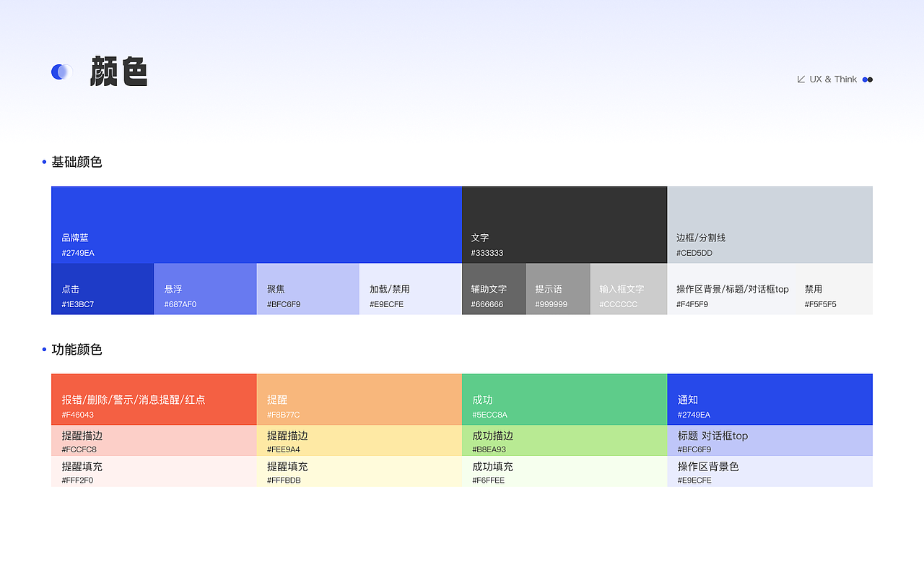The width and height of the screenshot is (924, 578).
Task: Click the 基础颜色 section heading
Action: pyautogui.click(x=76, y=162)
